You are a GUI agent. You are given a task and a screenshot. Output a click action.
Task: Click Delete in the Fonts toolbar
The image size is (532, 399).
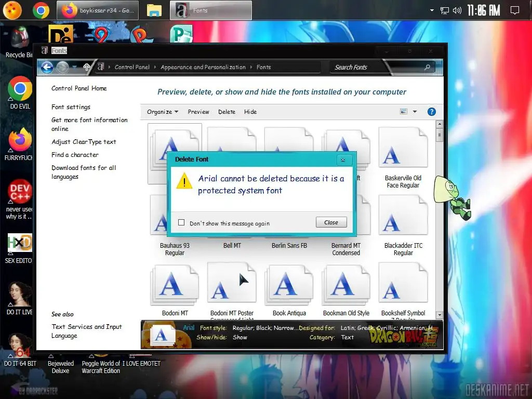coord(227,112)
